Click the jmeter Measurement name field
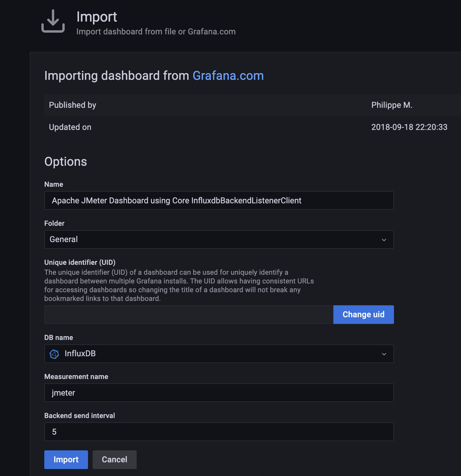Image resolution: width=461 pixels, height=476 pixels. pos(219,393)
